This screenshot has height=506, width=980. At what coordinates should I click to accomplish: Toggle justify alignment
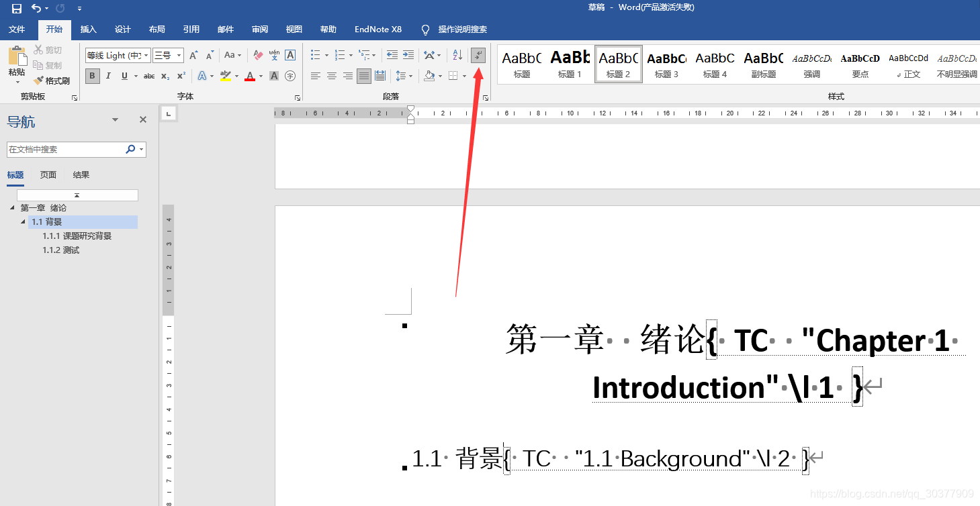point(363,76)
